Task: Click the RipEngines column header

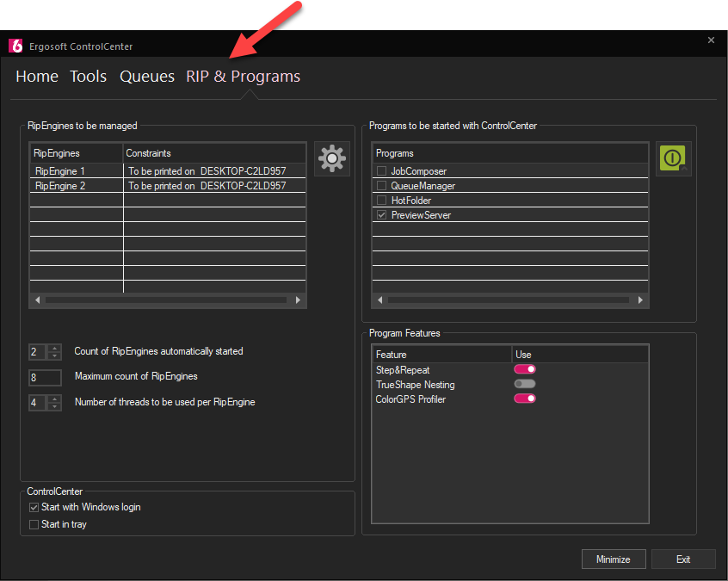Action: pyautogui.click(x=76, y=153)
